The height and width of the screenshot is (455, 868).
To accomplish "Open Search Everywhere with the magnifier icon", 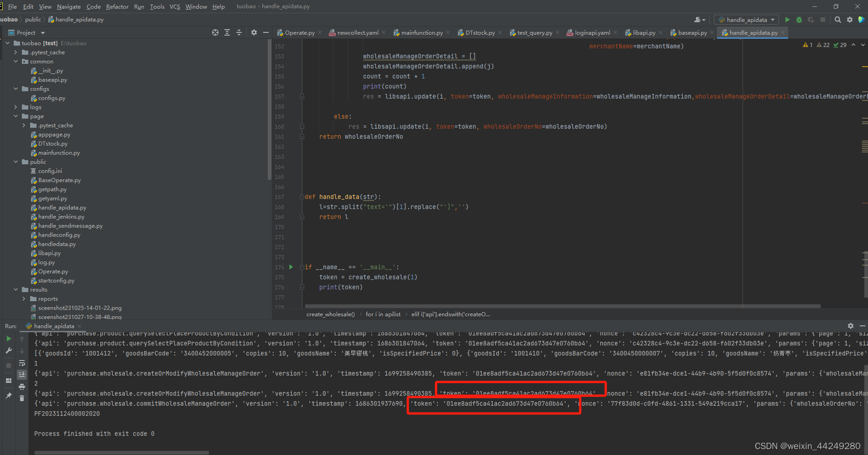I will pos(838,20).
